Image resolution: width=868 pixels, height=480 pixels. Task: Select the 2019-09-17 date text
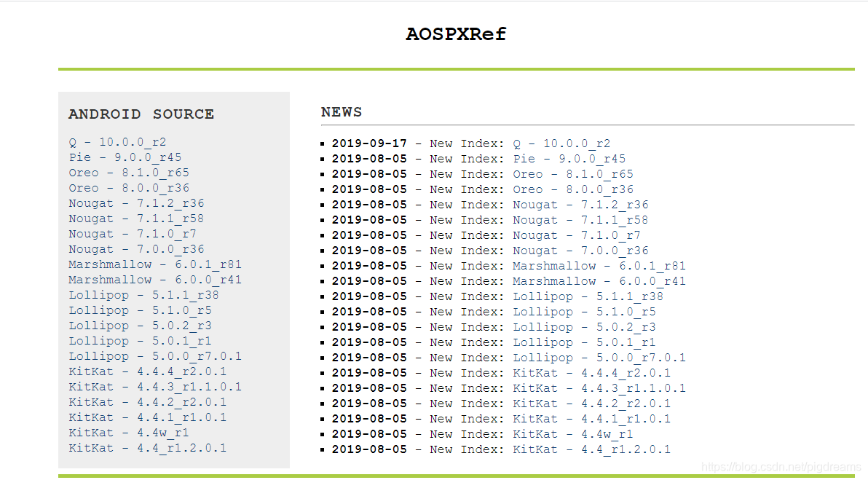[369, 144]
